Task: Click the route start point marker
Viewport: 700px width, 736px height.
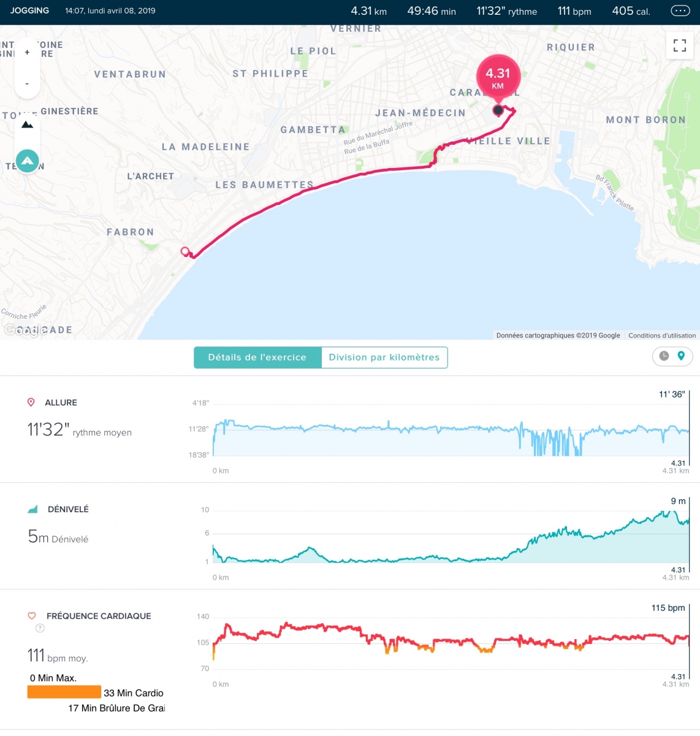Action: pyautogui.click(x=185, y=251)
